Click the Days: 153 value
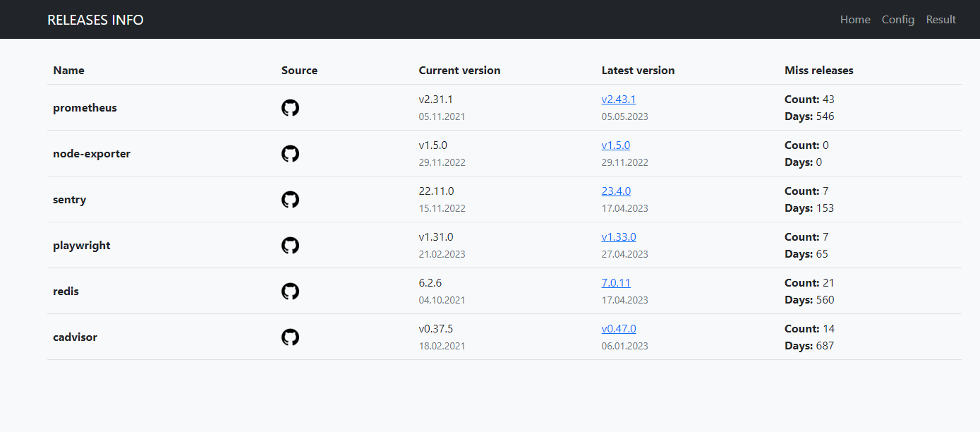The image size is (980, 432). click(x=809, y=208)
